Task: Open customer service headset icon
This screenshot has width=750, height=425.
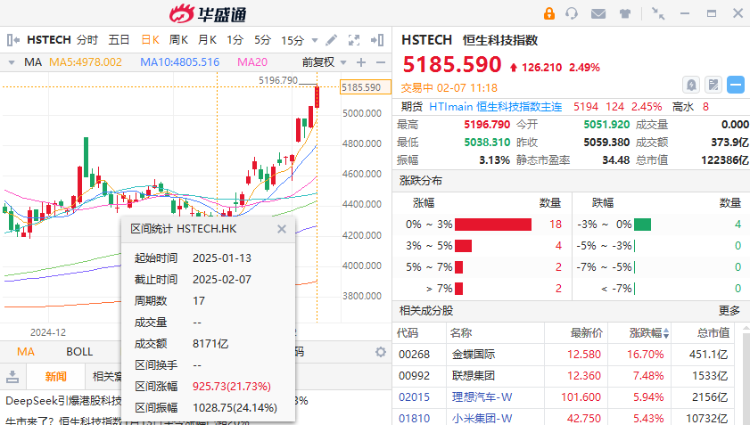Action: pos(572,13)
